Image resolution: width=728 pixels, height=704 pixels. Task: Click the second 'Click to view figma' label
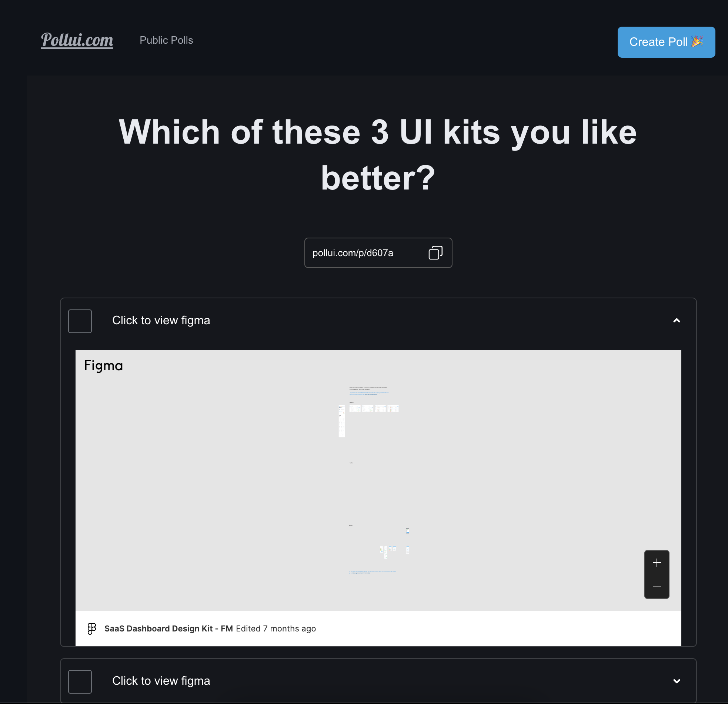[x=161, y=681]
